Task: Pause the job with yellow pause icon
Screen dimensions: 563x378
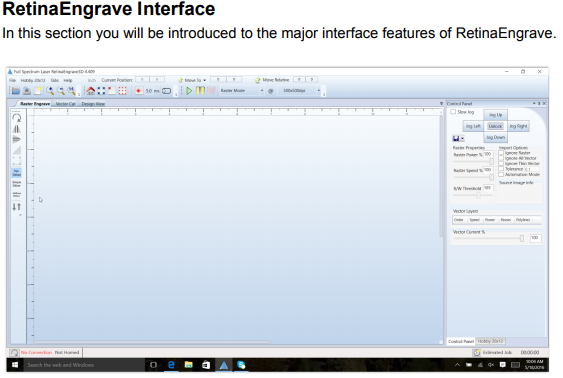Action: coord(200,91)
